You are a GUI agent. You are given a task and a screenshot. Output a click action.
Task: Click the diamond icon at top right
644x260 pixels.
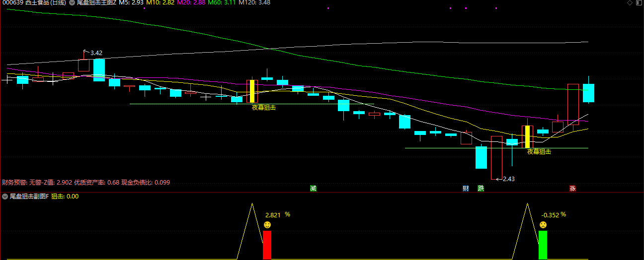630,3
